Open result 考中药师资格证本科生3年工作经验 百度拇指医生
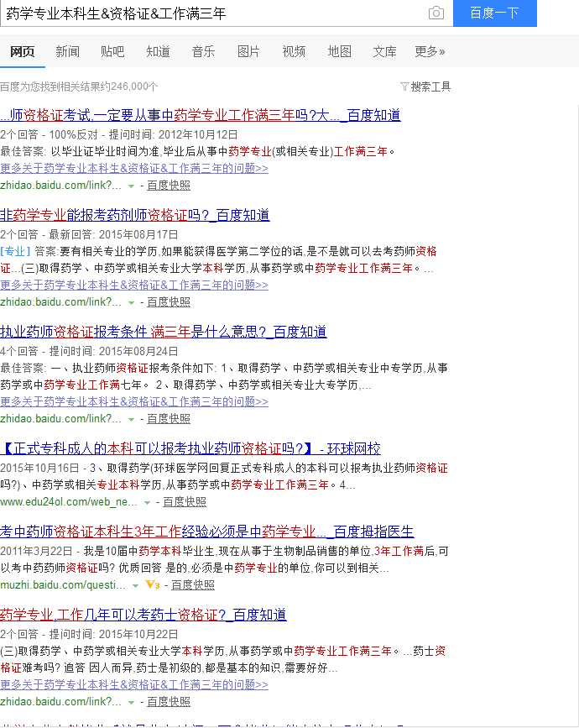 [207, 532]
